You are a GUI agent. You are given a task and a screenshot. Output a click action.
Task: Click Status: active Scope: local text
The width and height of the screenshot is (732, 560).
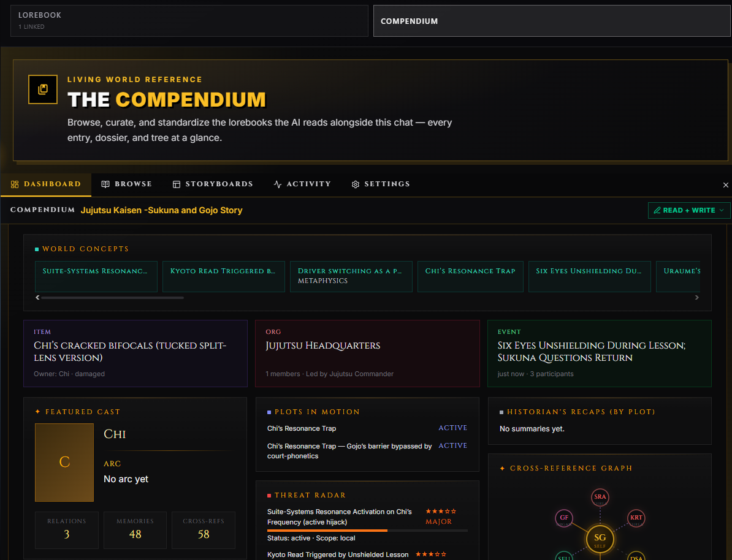(x=311, y=538)
